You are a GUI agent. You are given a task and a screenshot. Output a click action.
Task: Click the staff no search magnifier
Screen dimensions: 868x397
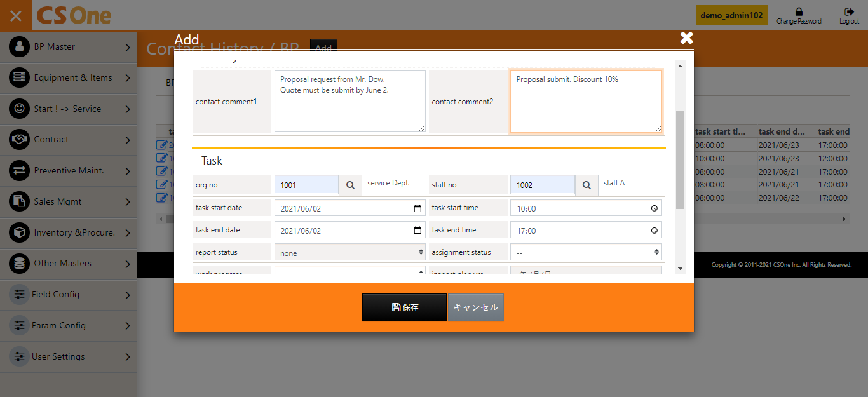[x=587, y=185]
